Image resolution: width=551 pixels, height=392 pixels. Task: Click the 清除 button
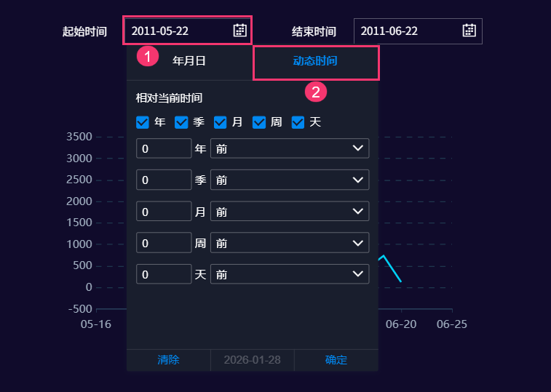point(168,360)
